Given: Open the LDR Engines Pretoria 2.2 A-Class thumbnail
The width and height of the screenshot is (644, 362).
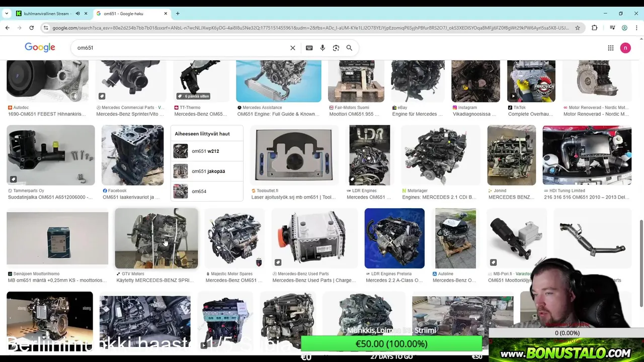Looking at the screenshot, I should tap(394, 238).
